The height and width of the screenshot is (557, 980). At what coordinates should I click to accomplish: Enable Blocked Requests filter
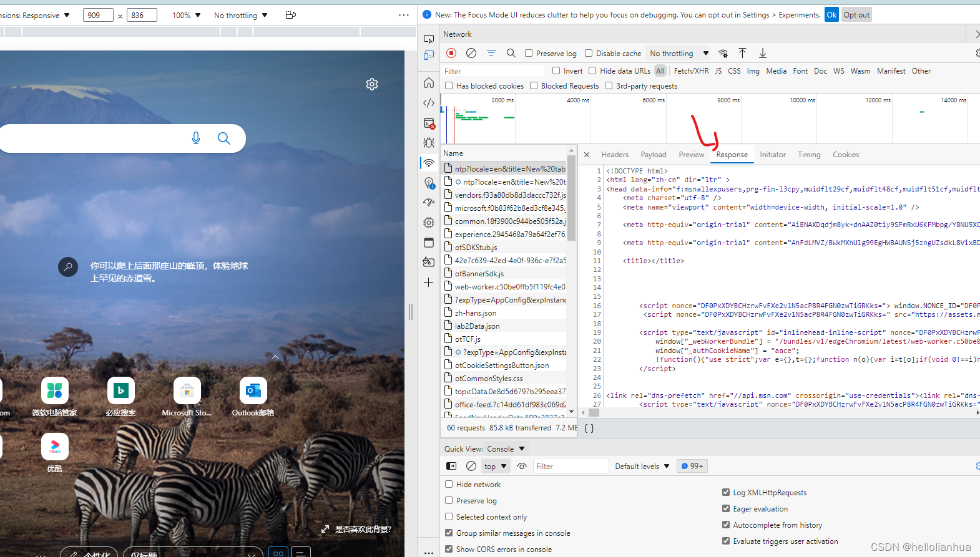click(x=534, y=85)
